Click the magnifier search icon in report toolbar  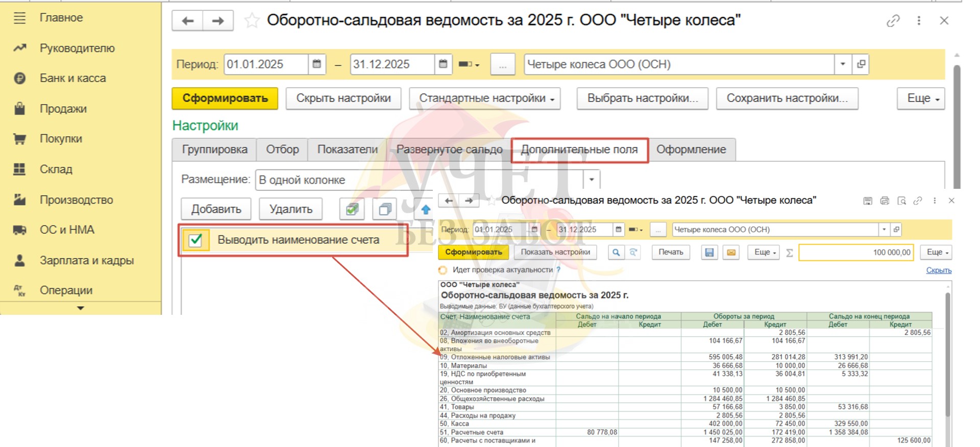616,253
